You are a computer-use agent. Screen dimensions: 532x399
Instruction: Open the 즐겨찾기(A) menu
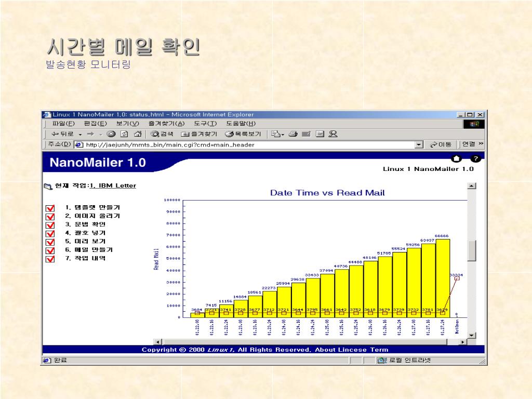pyautogui.click(x=167, y=124)
